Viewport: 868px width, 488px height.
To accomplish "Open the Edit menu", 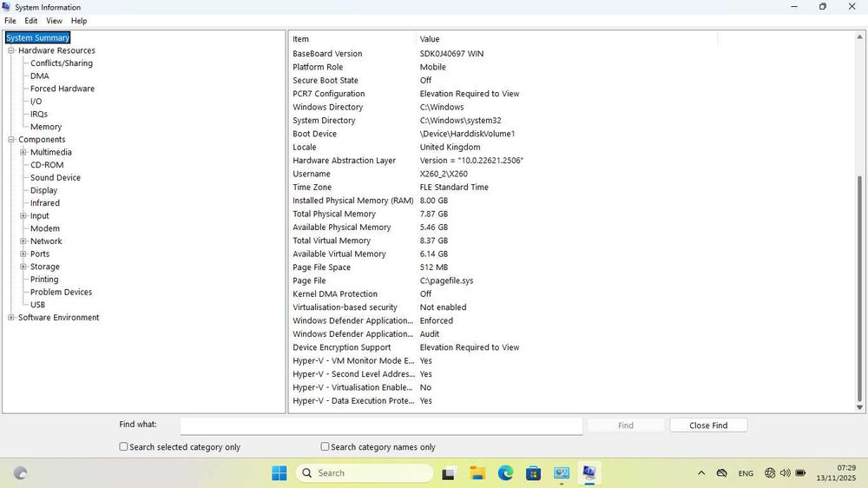I will 31,21.
